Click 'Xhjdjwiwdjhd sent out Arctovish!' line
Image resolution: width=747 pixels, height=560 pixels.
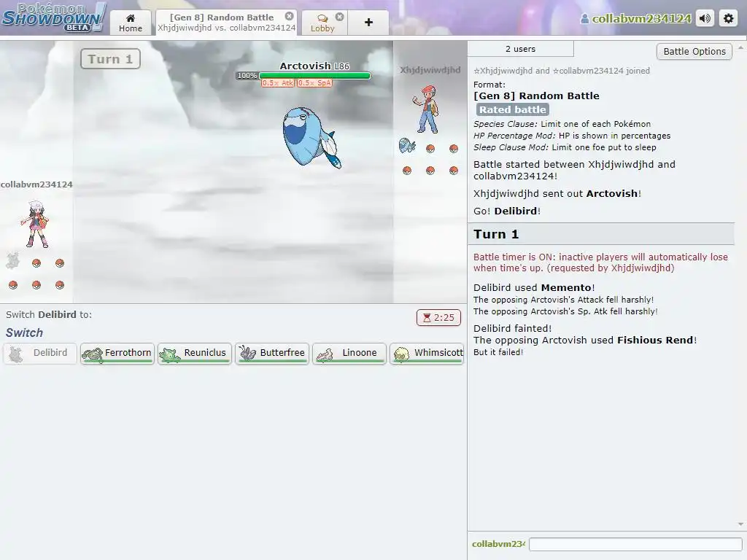tap(557, 193)
